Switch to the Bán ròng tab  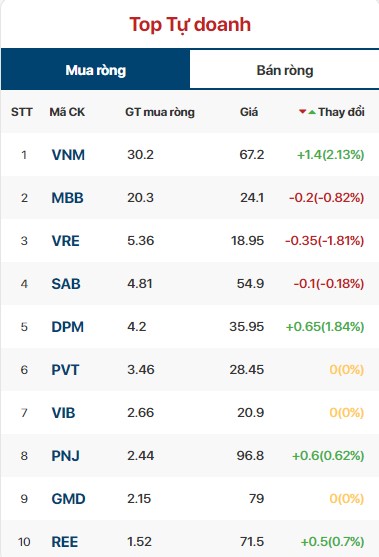(x=285, y=69)
